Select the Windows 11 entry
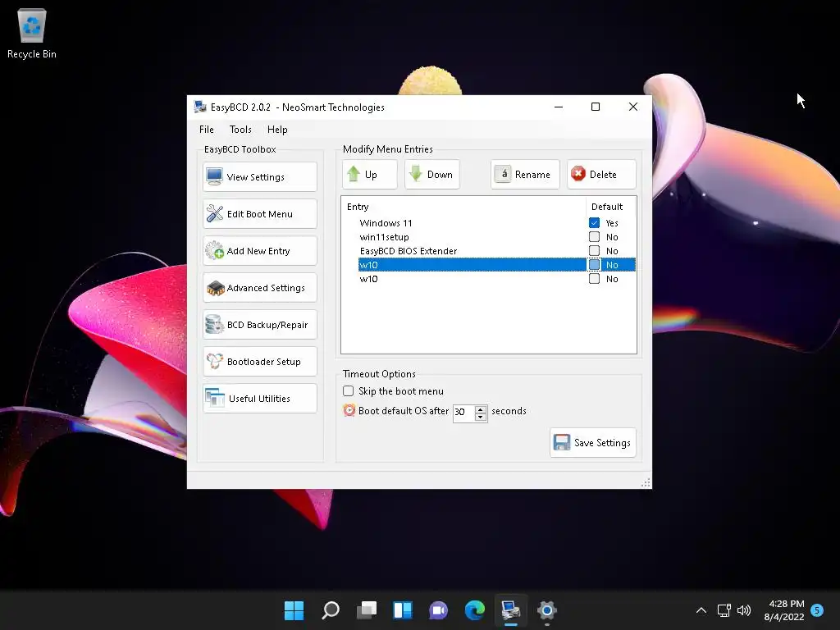The height and width of the screenshot is (630, 840). point(386,223)
